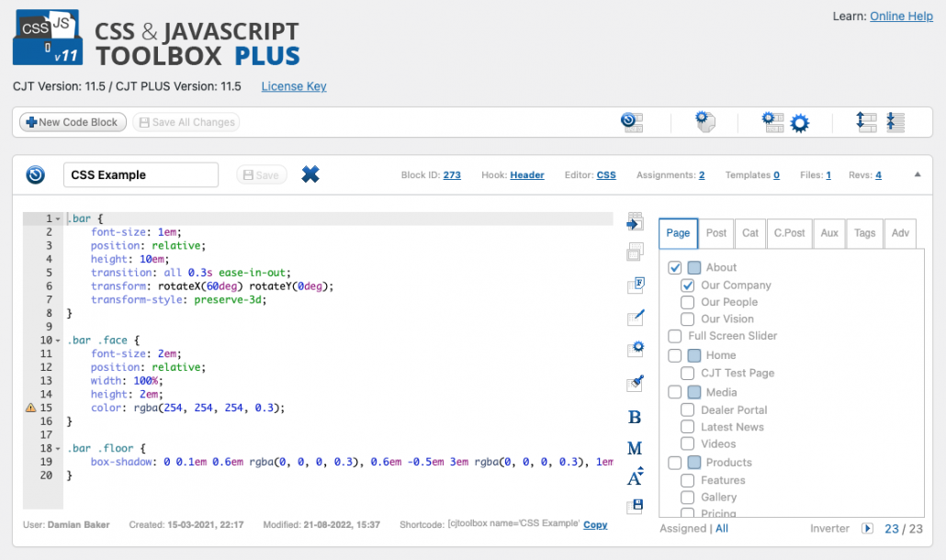Open the Tags tab

click(x=864, y=233)
